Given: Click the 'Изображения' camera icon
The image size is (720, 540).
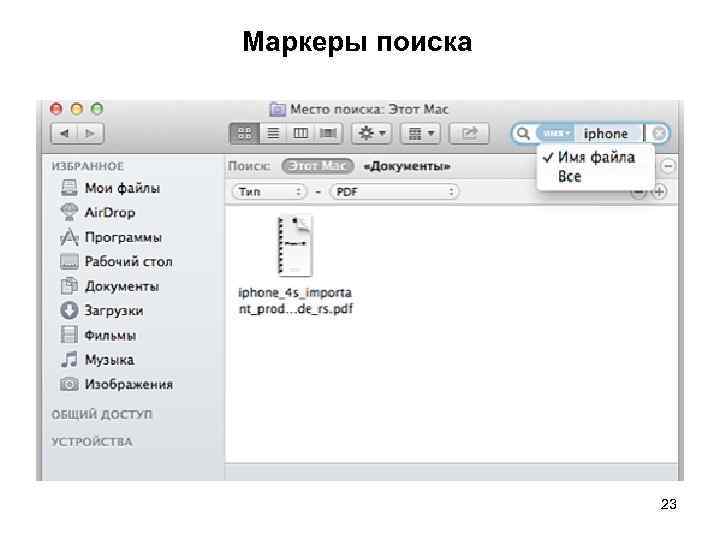Looking at the screenshot, I should point(69,384).
